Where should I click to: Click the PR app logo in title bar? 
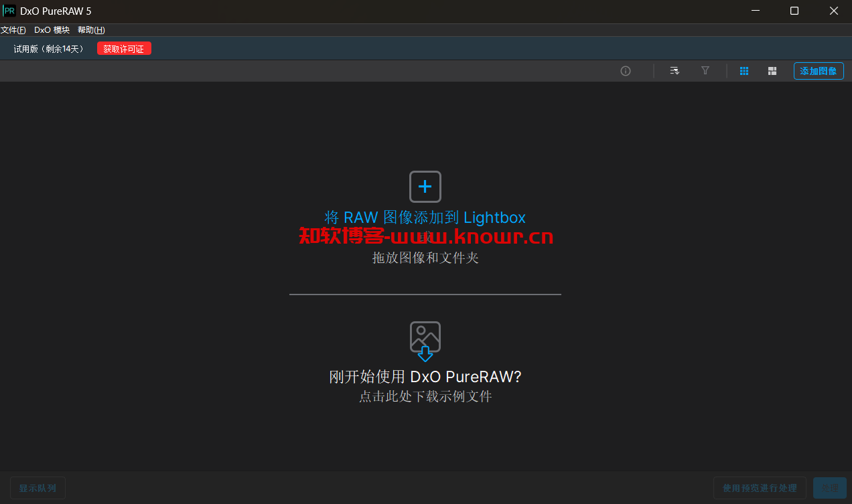click(9, 11)
